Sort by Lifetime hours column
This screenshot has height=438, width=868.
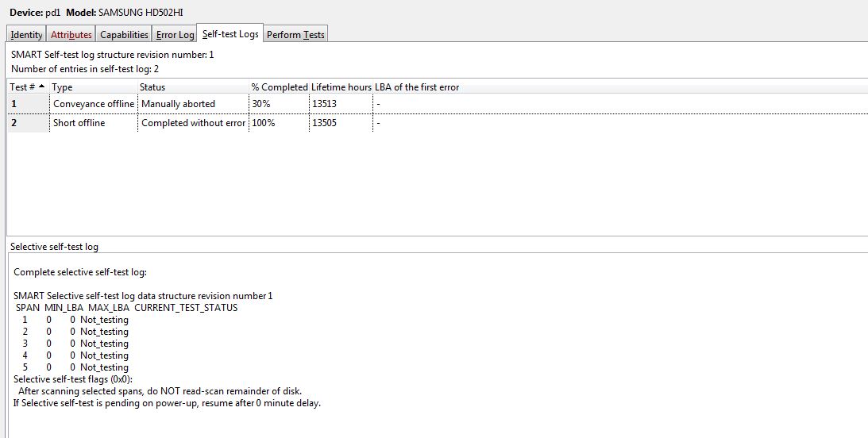click(341, 86)
